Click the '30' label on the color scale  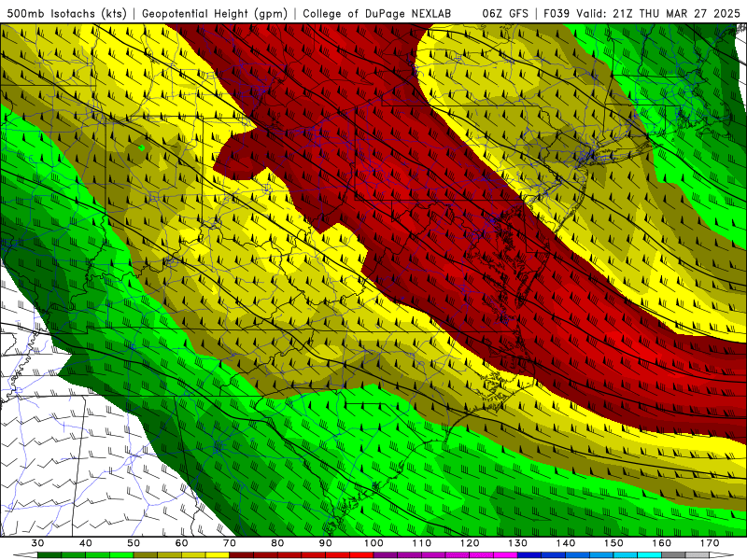[x=37, y=543]
